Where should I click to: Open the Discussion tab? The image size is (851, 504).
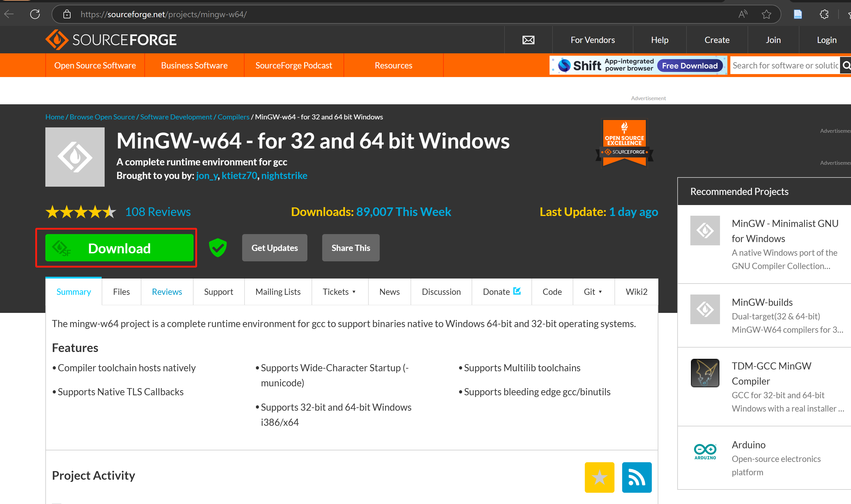(441, 292)
